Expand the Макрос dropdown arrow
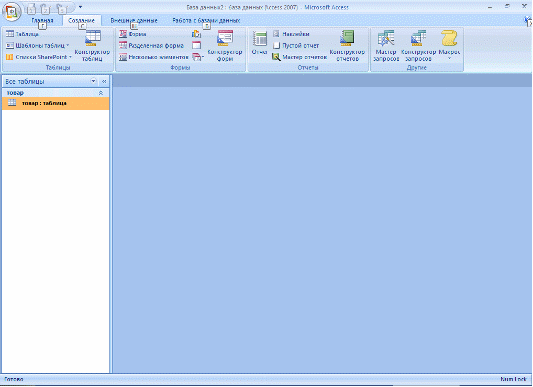The height and width of the screenshot is (387, 533). tap(449, 58)
